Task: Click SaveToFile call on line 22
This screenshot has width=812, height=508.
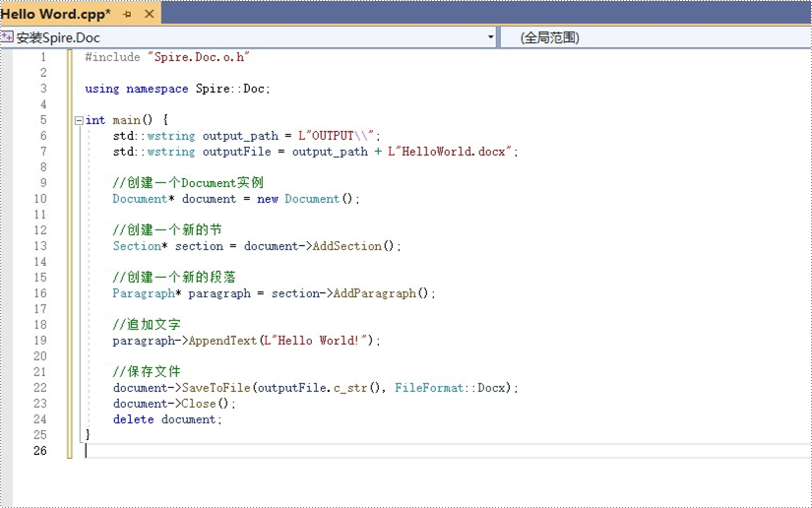Action: (216, 387)
